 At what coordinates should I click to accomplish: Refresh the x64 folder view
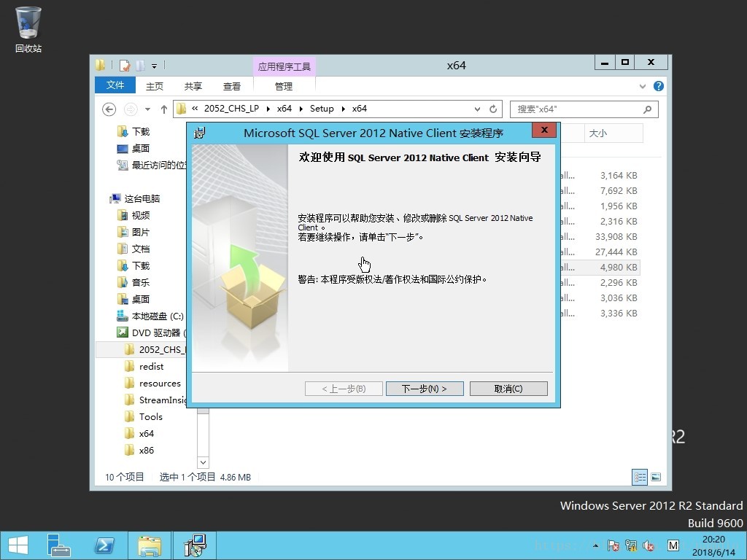click(x=493, y=109)
